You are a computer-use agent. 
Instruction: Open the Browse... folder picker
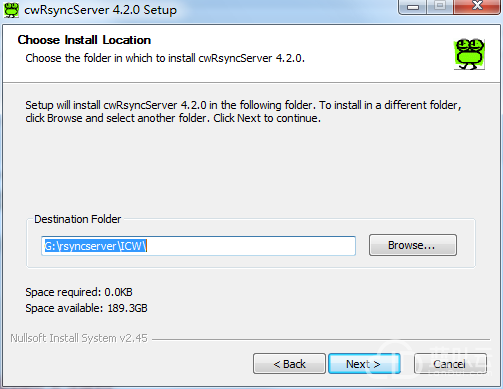click(x=413, y=245)
